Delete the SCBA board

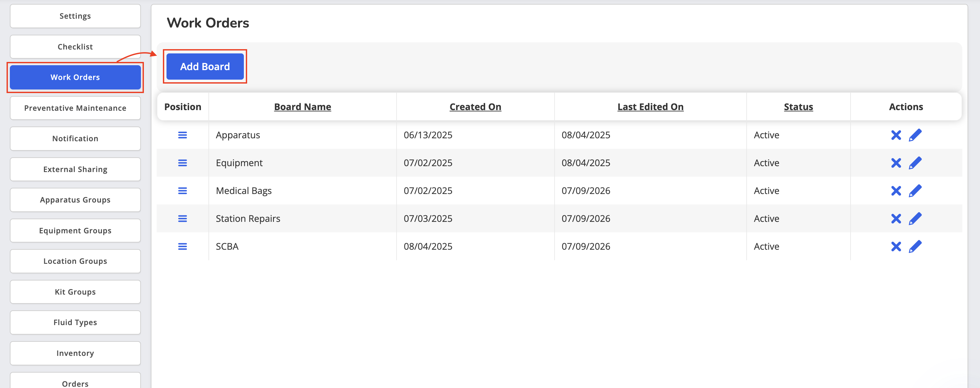pos(896,246)
